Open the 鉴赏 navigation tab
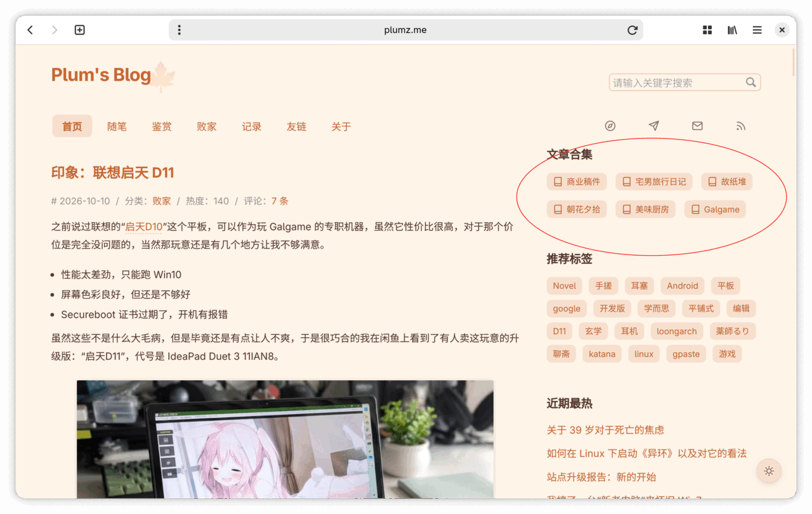 pyautogui.click(x=162, y=126)
